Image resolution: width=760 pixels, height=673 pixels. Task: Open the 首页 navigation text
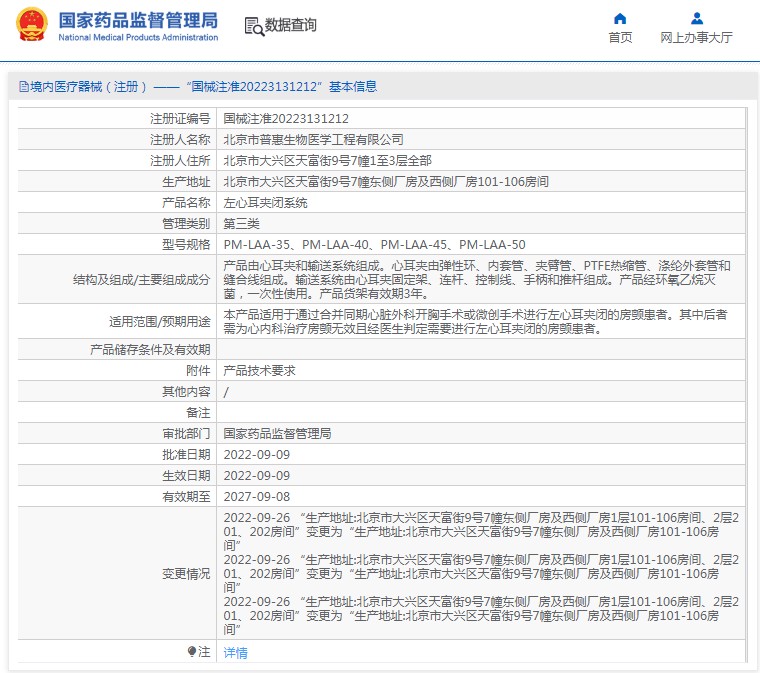coord(620,38)
